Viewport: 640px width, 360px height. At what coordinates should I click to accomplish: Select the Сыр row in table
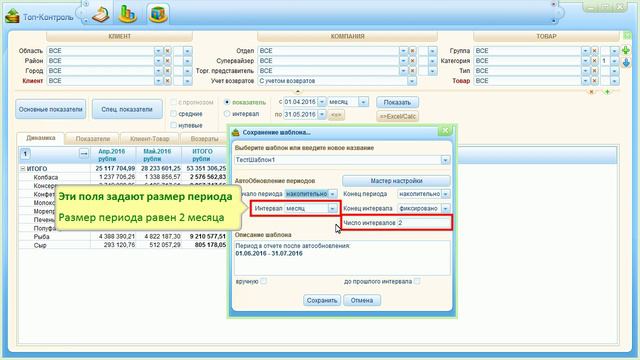pyautogui.click(x=122, y=245)
